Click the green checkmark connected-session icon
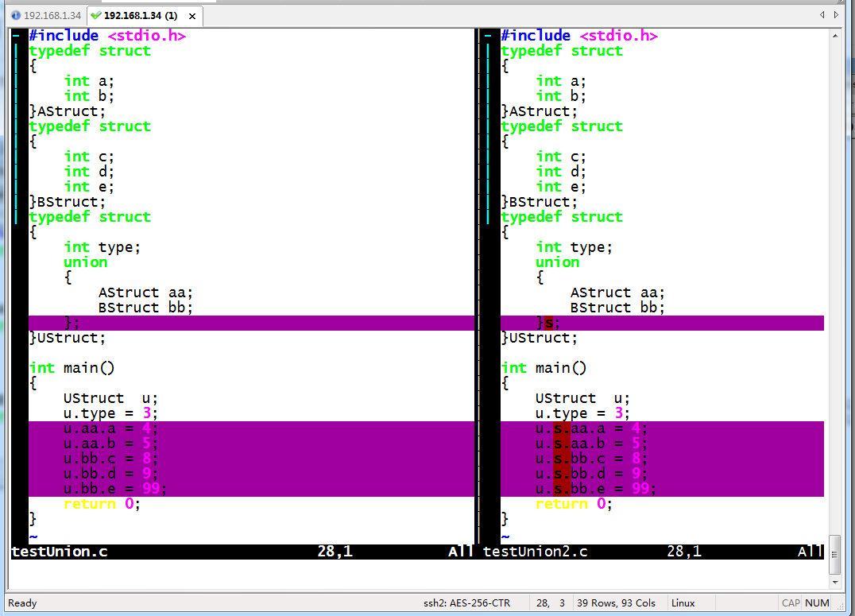Image resolution: width=855 pixels, height=616 pixels. (x=96, y=15)
